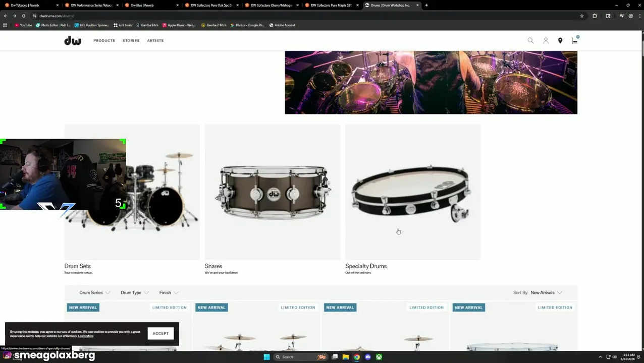Open the shopping cart icon
The height and width of the screenshot is (363, 644).
(x=575, y=40)
